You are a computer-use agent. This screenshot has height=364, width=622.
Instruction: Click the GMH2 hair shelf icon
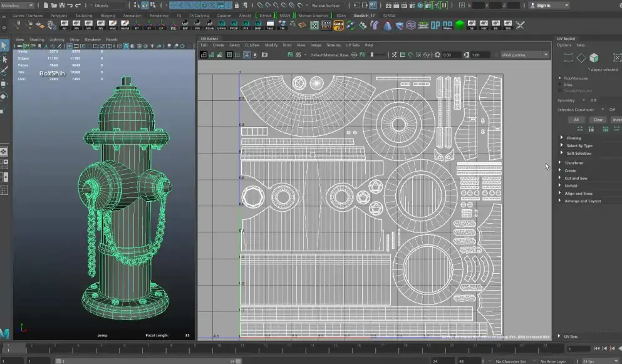(x=338, y=26)
